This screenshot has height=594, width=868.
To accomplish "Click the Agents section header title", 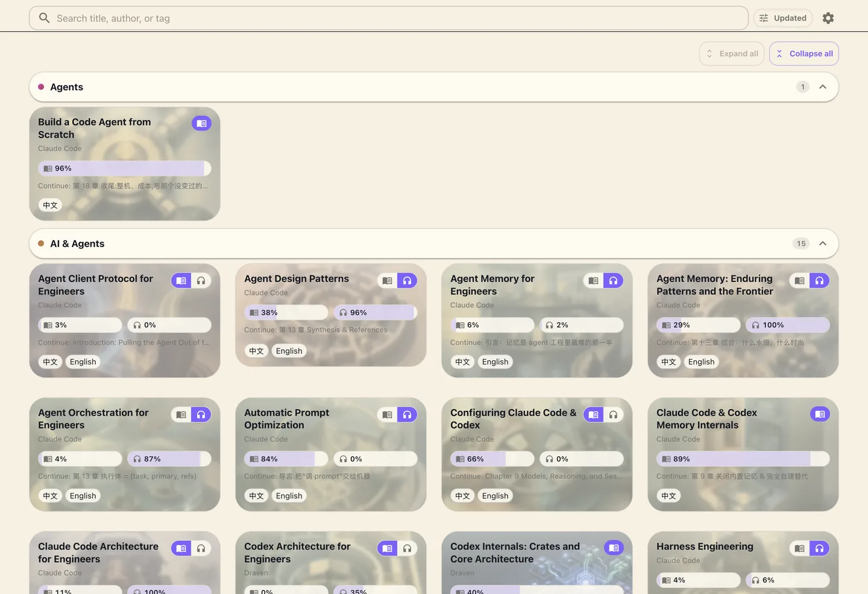I will (x=67, y=87).
